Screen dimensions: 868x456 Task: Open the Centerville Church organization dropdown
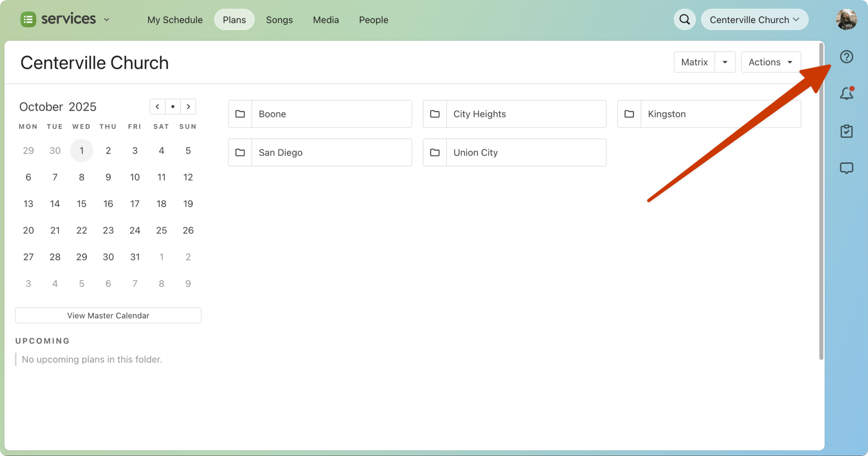754,20
